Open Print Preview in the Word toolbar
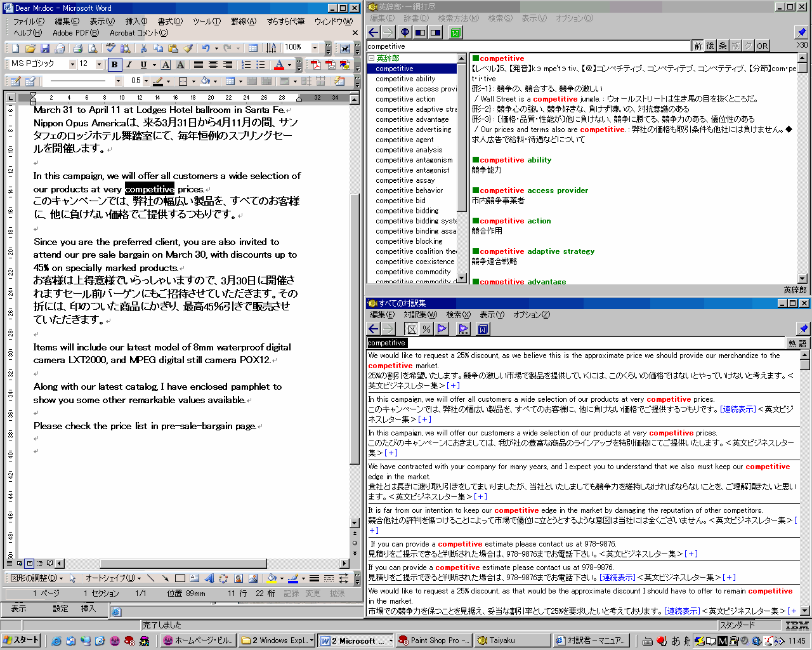Screen dimensions: 812x650 93,48
